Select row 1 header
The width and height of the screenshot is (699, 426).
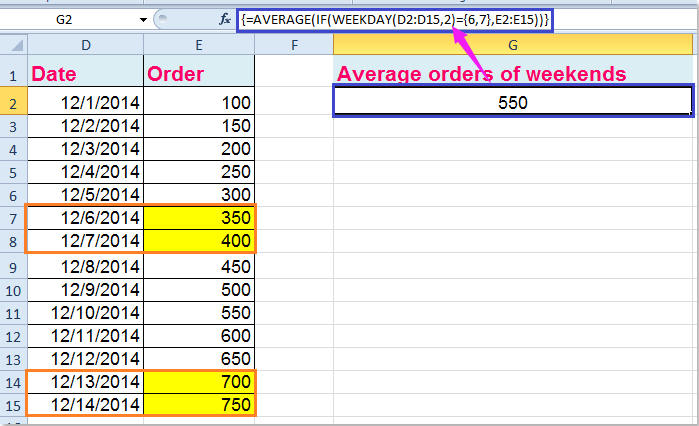coord(14,73)
